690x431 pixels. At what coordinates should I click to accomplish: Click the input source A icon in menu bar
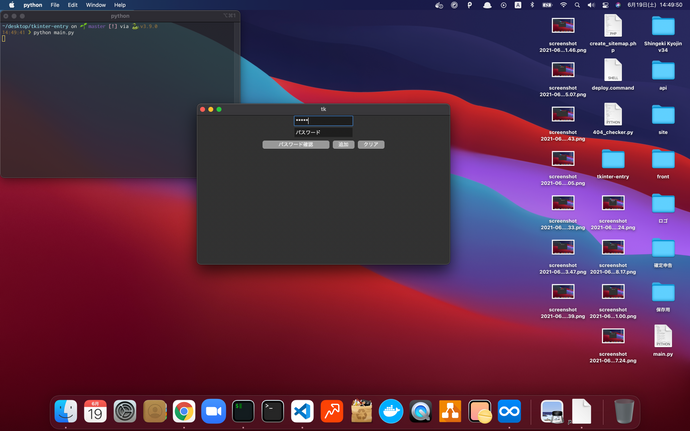(518, 5)
